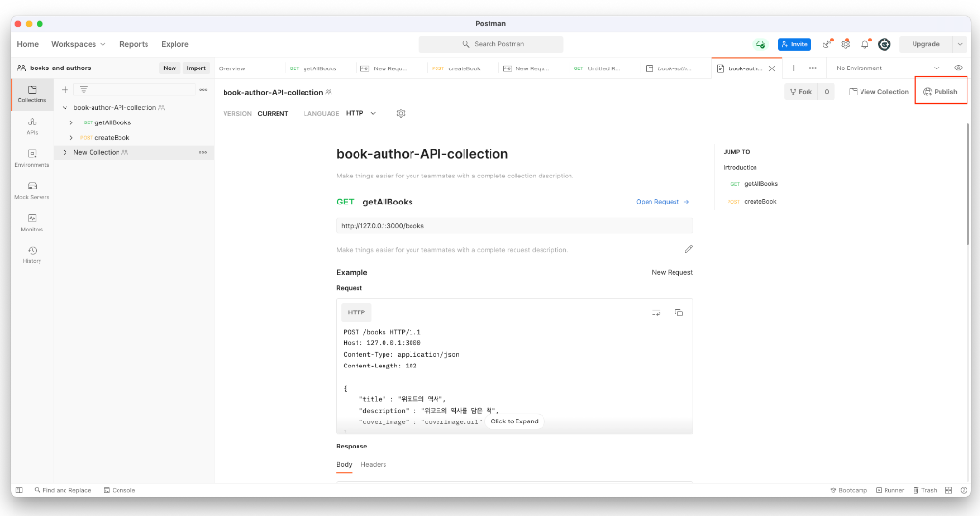
Task: Click the documentation vertical scrollbar
Action: (968, 184)
